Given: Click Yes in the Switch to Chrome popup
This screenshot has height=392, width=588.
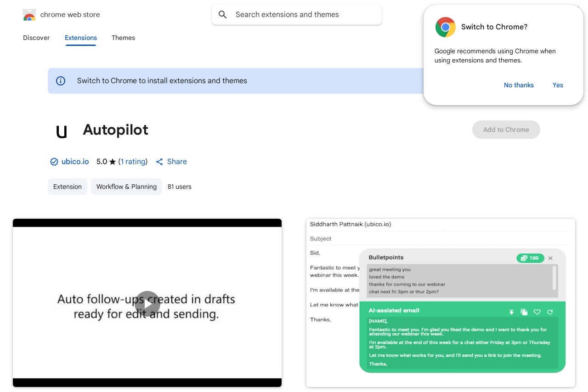Looking at the screenshot, I should [558, 85].
